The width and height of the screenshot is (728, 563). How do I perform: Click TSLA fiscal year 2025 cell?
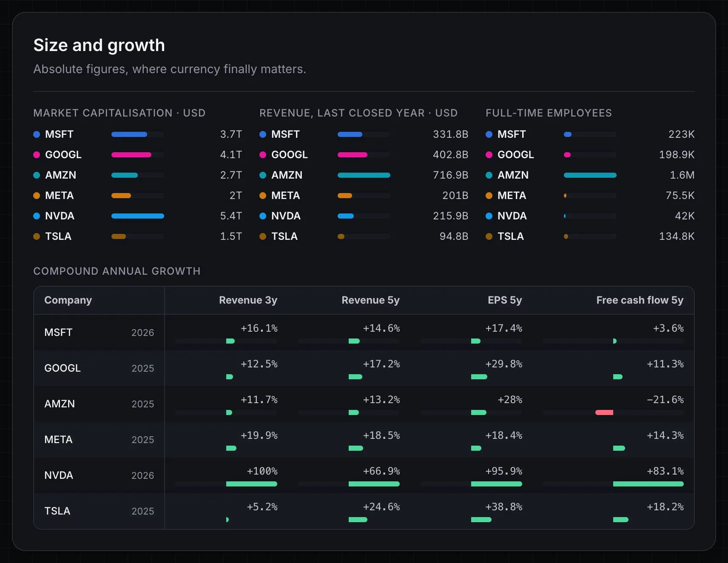click(142, 511)
